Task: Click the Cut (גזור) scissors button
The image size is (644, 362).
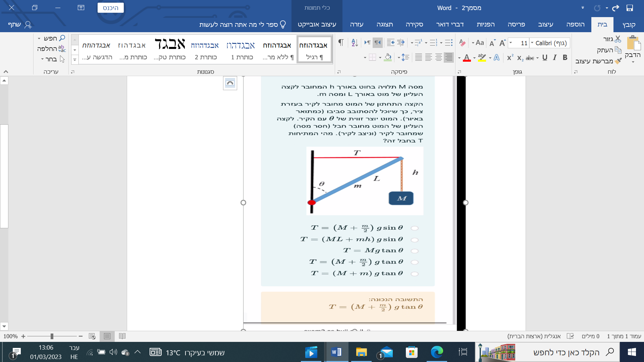Action: (x=612, y=39)
